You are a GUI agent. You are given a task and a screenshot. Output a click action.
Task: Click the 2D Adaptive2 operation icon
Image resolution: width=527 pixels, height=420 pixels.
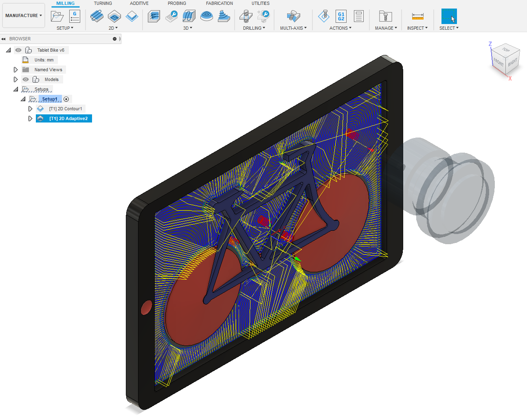40,118
